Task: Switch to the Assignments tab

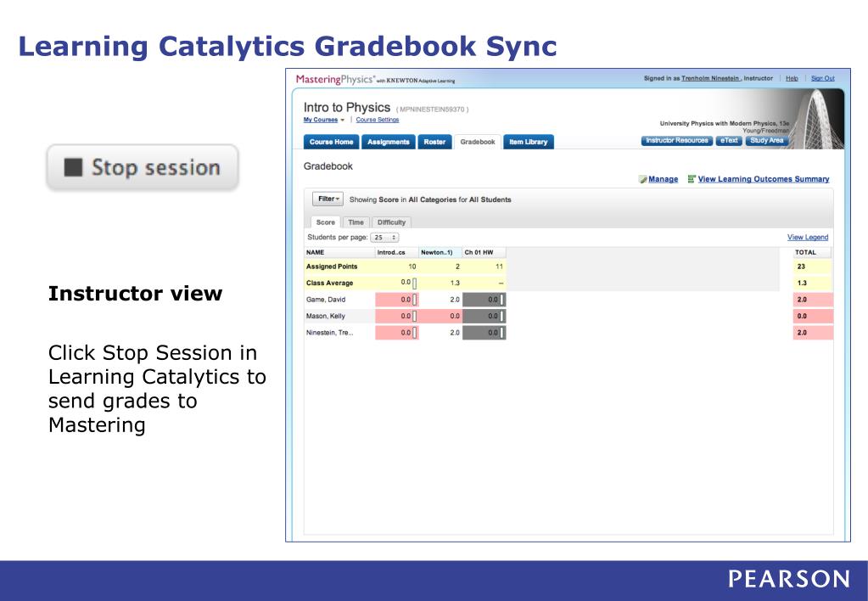Action: tap(388, 142)
